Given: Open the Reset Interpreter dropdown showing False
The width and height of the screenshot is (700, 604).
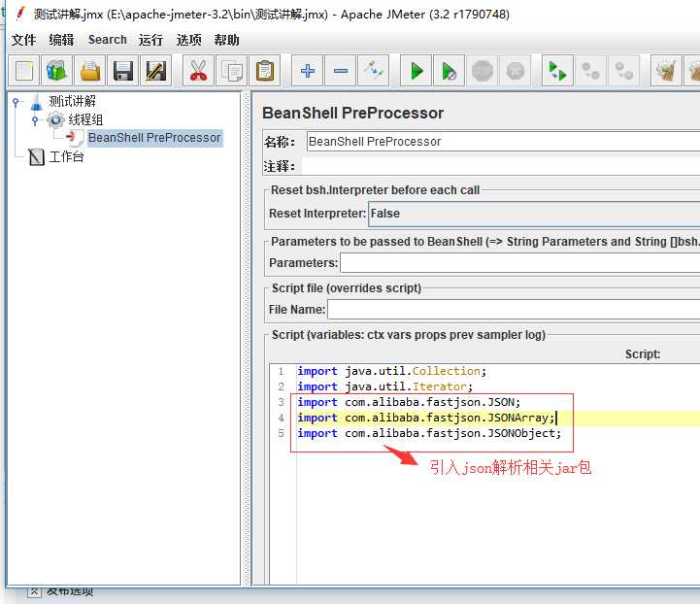Looking at the screenshot, I should pyautogui.click(x=534, y=214).
